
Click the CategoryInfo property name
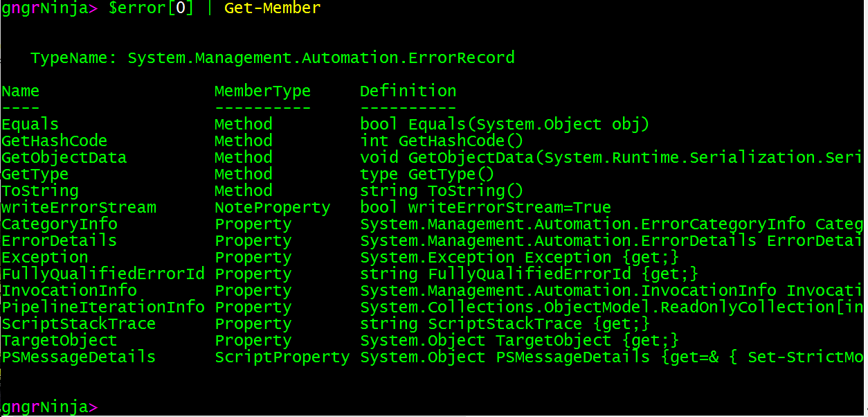(59, 224)
